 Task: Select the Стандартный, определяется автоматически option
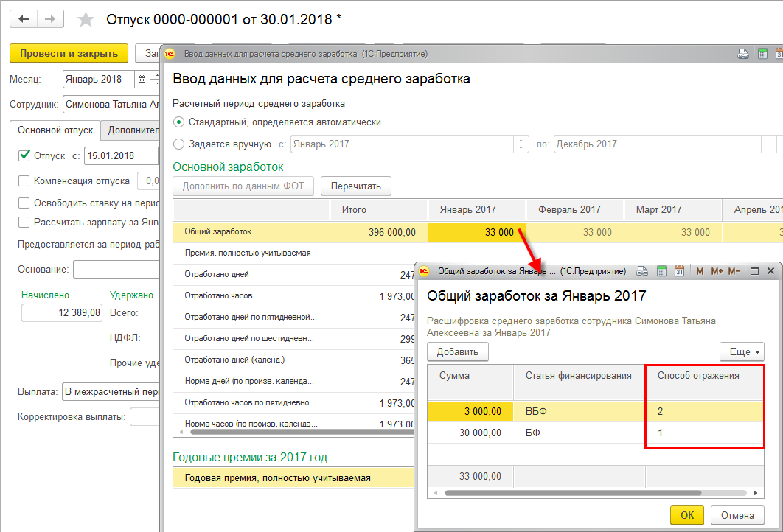coord(178,122)
